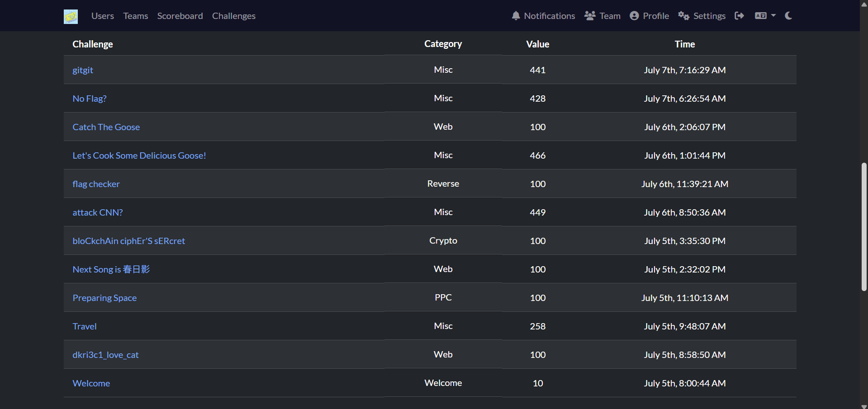
Task: Navigate to Challenges in navbar
Action: [x=234, y=16]
